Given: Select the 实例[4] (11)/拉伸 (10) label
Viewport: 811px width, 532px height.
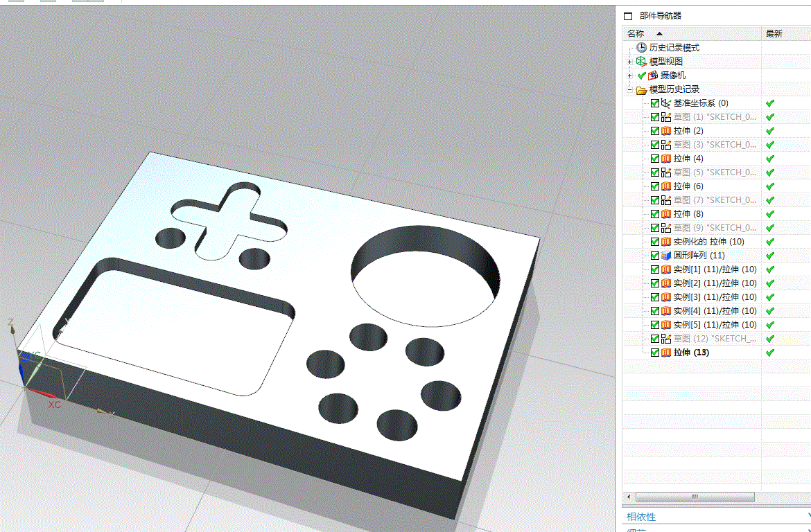Looking at the screenshot, I should pos(715,311).
